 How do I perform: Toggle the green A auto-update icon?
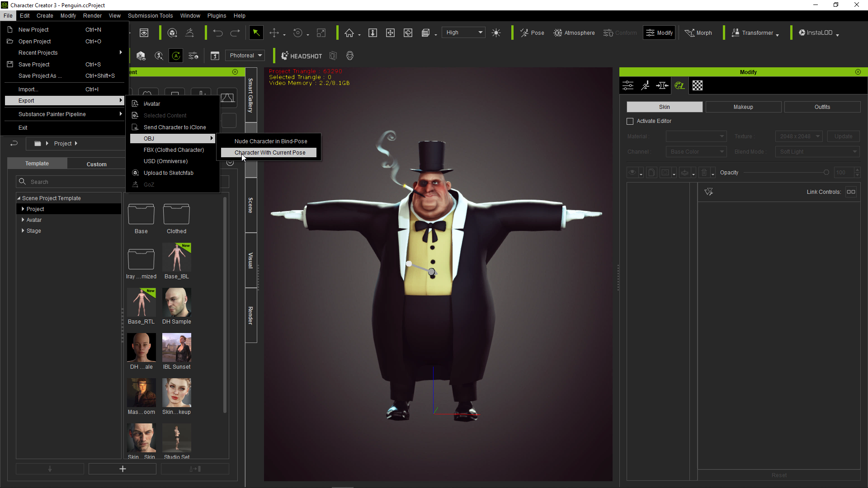tap(176, 56)
